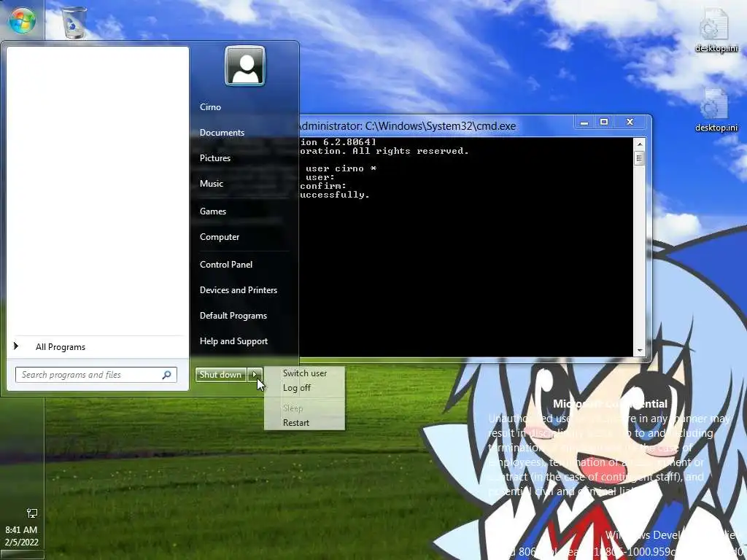
Task: Open the Recycle Bin icon
Action: click(x=74, y=22)
